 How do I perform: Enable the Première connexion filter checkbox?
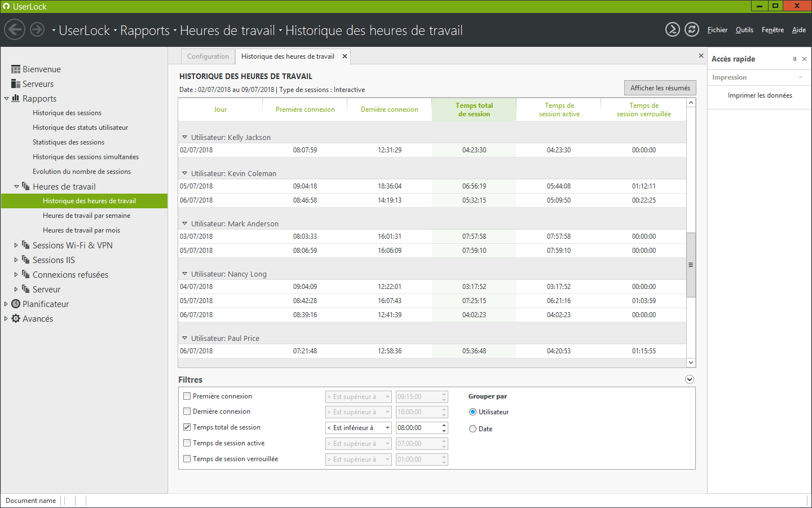tap(187, 396)
